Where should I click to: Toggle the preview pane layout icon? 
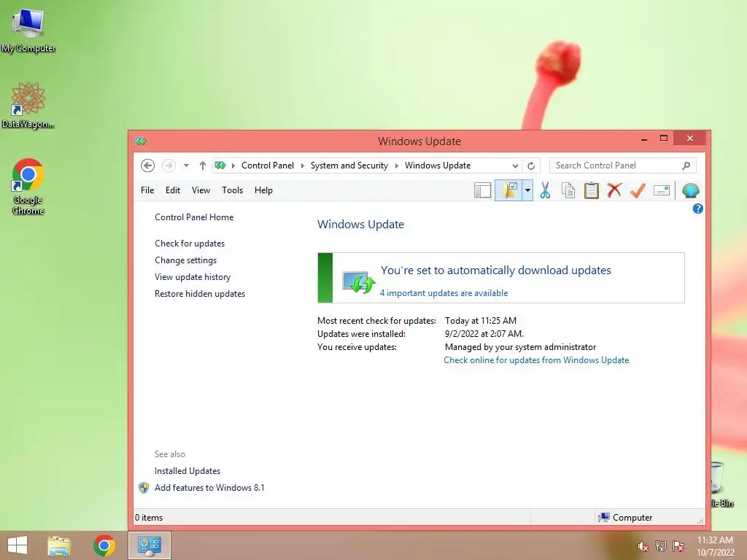482,190
